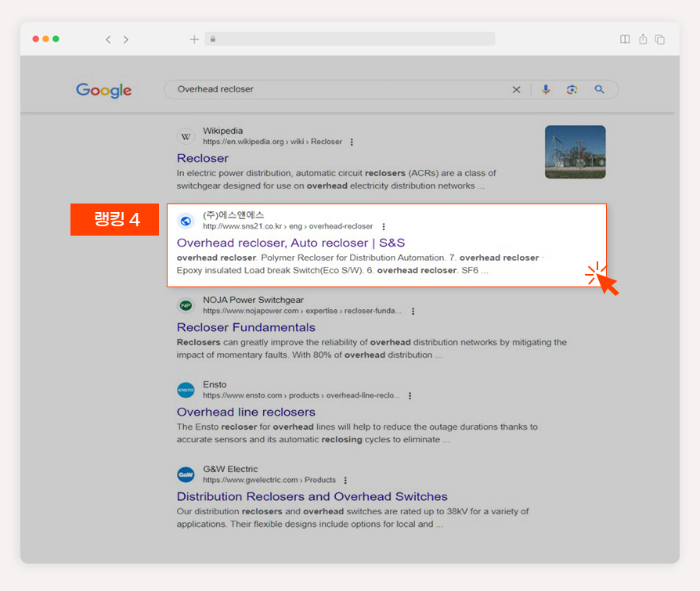Open Google Lens image search icon
This screenshot has height=591, width=700.
(572, 89)
